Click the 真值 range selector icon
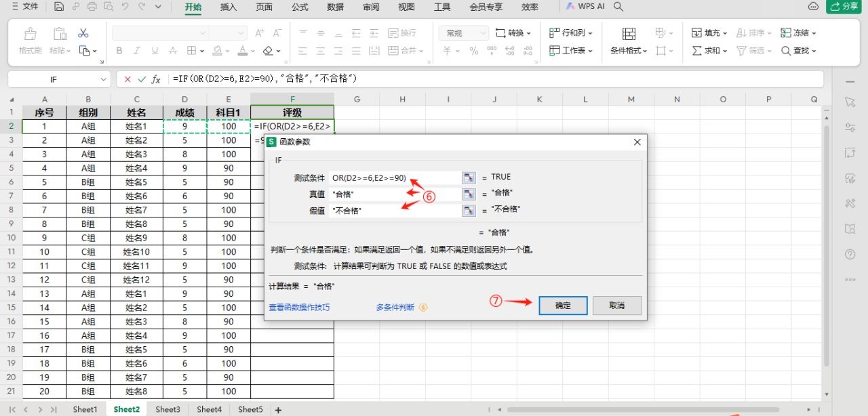This screenshot has height=416, width=868. (x=469, y=194)
